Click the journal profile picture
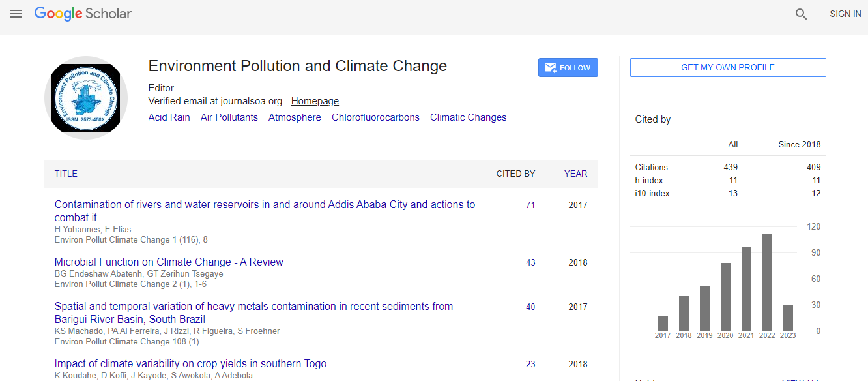This screenshot has width=868, height=381. click(86, 98)
